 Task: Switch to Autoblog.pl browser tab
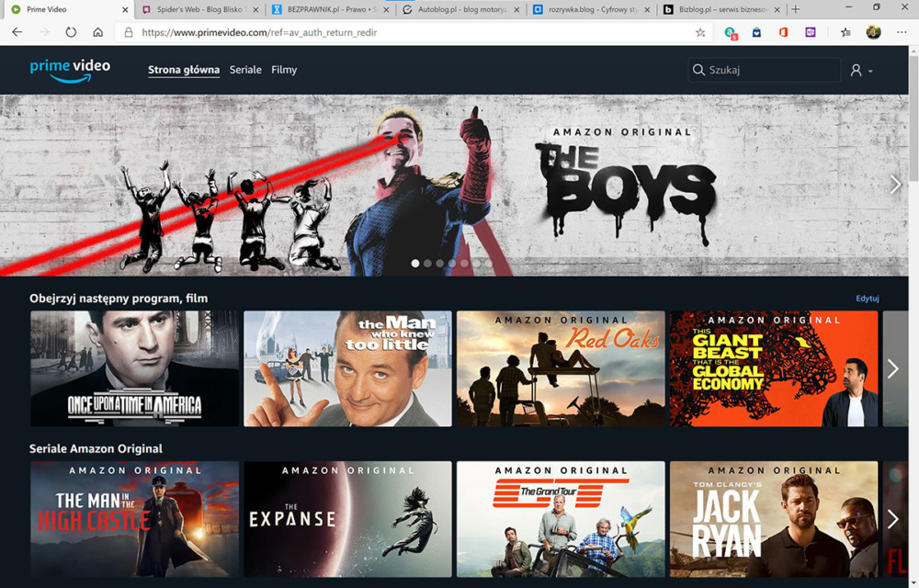462,9
